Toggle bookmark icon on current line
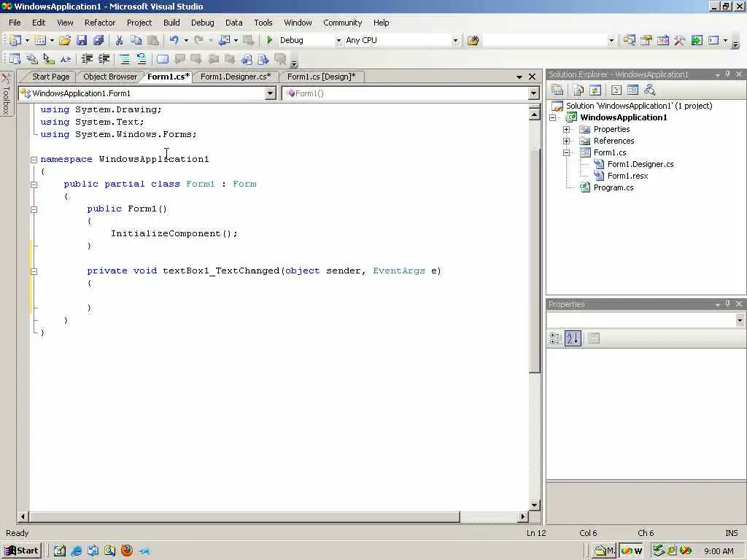Viewport: 747px width, 560px height. [x=163, y=58]
